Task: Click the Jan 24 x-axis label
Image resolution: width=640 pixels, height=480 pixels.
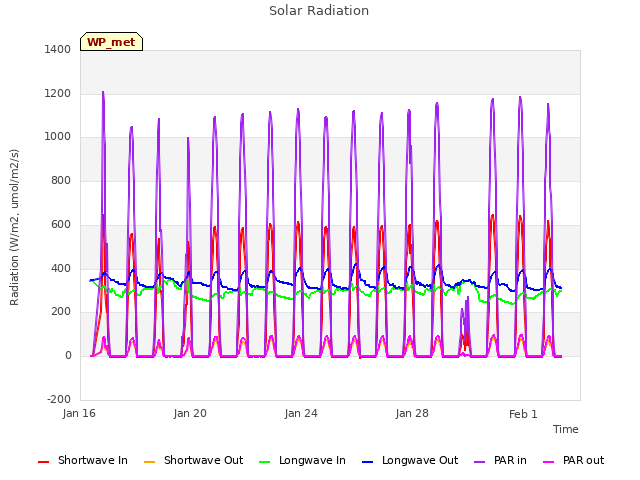Action: (x=301, y=413)
